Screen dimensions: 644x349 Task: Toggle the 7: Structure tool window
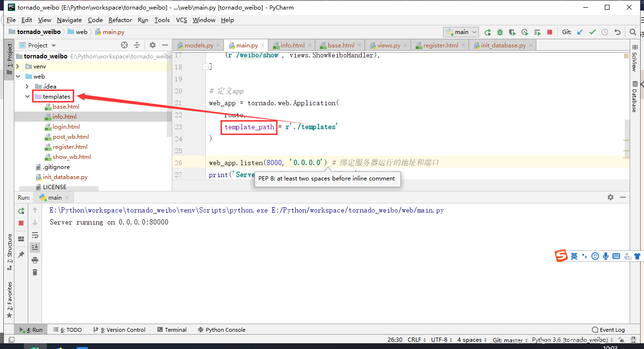click(9, 252)
